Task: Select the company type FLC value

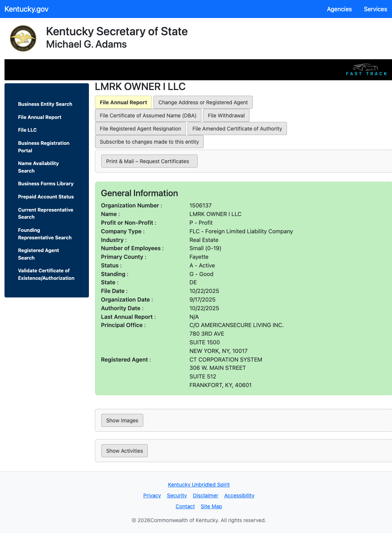Action: [241, 231]
